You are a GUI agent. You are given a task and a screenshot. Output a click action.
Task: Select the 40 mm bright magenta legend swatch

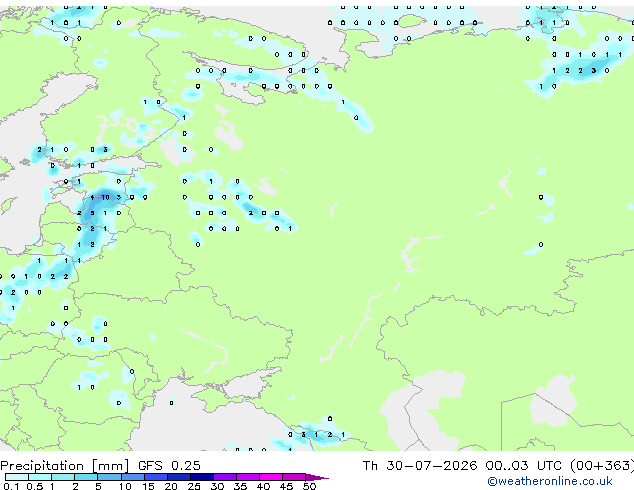271,477
